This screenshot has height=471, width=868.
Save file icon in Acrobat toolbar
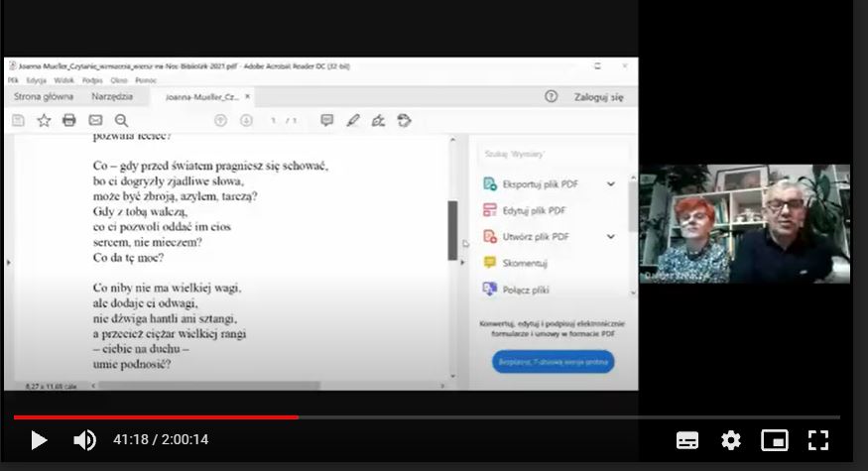tap(18, 120)
